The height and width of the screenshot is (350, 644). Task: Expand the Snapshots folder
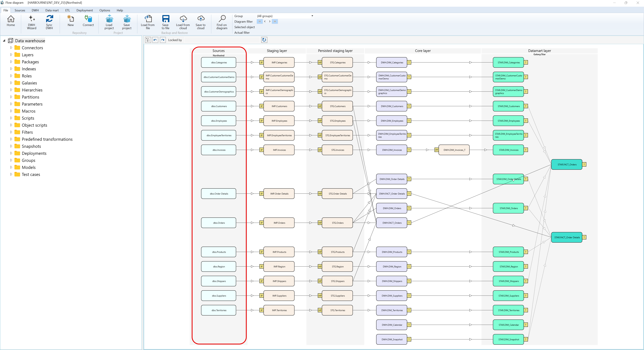[11, 146]
